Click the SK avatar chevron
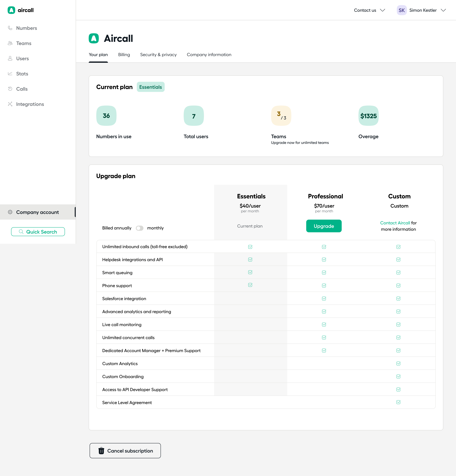Screen dimensions: 456x476 [x=443, y=10]
